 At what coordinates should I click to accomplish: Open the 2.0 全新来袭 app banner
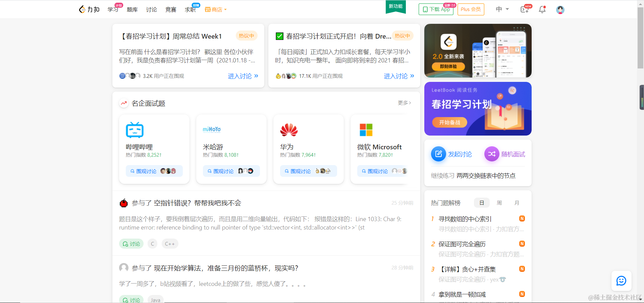[x=478, y=51]
